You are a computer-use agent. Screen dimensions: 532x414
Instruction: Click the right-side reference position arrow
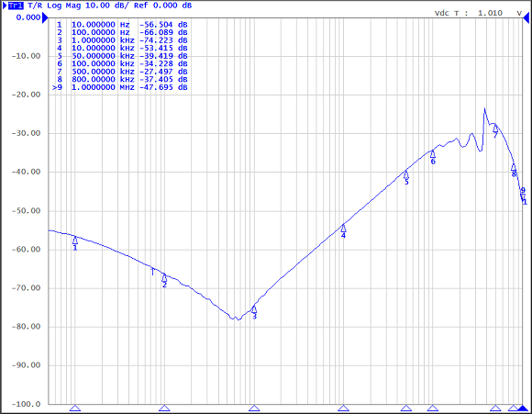click(x=526, y=18)
